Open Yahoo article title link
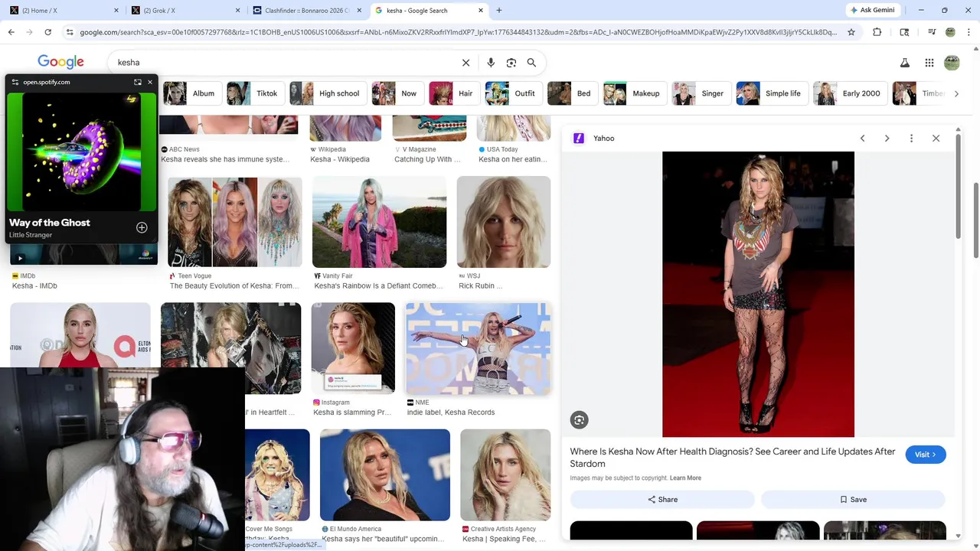 [733, 458]
